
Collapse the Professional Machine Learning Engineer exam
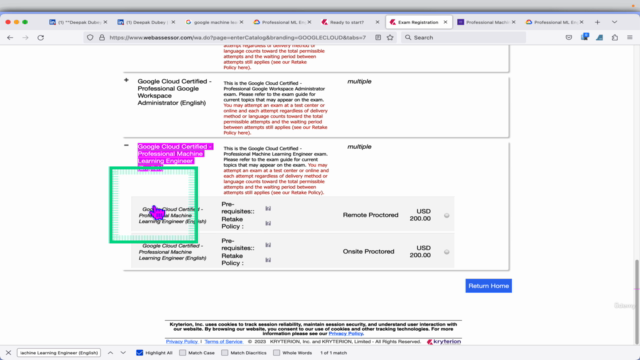tap(126, 145)
